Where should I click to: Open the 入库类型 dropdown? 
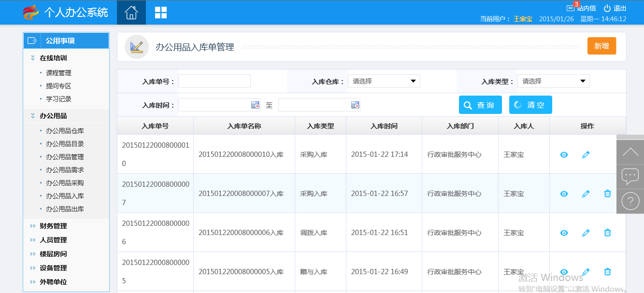click(x=553, y=81)
